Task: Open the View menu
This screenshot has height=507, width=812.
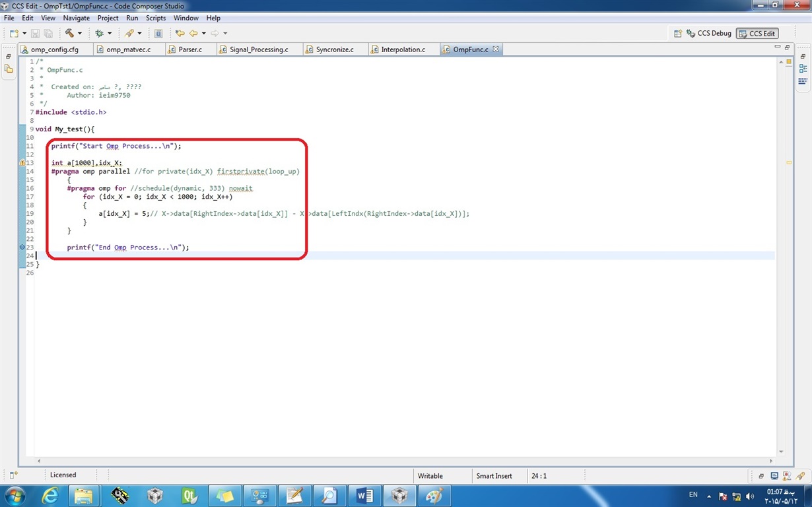Action: [x=48, y=18]
